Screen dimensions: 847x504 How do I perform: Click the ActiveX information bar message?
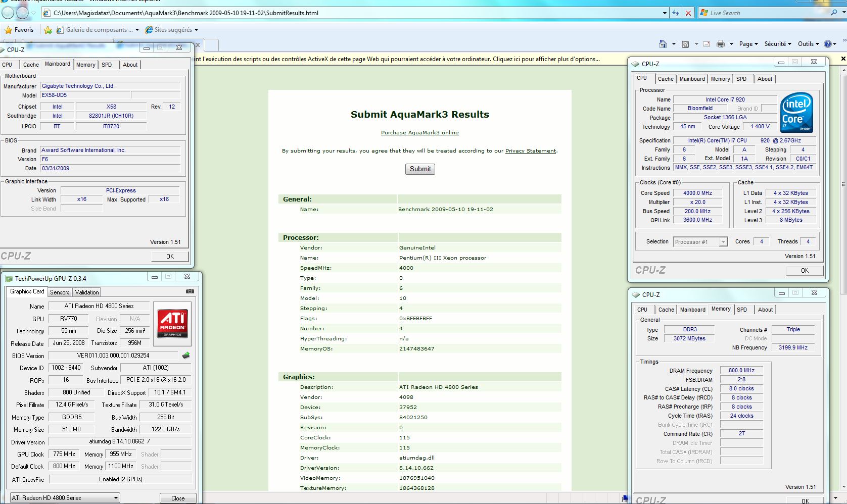tap(397, 59)
